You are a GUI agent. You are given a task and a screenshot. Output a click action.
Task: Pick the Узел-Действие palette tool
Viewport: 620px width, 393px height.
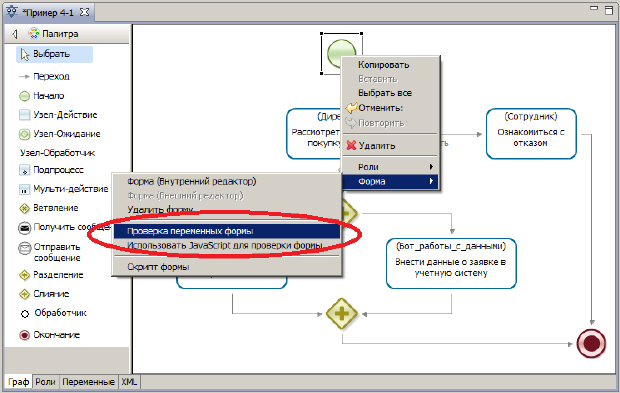[58, 115]
